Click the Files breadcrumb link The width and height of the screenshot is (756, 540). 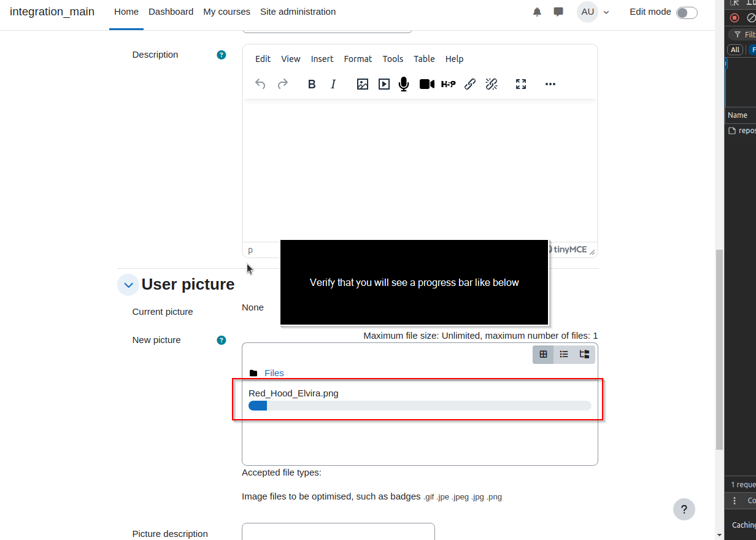pyautogui.click(x=274, y=373)
